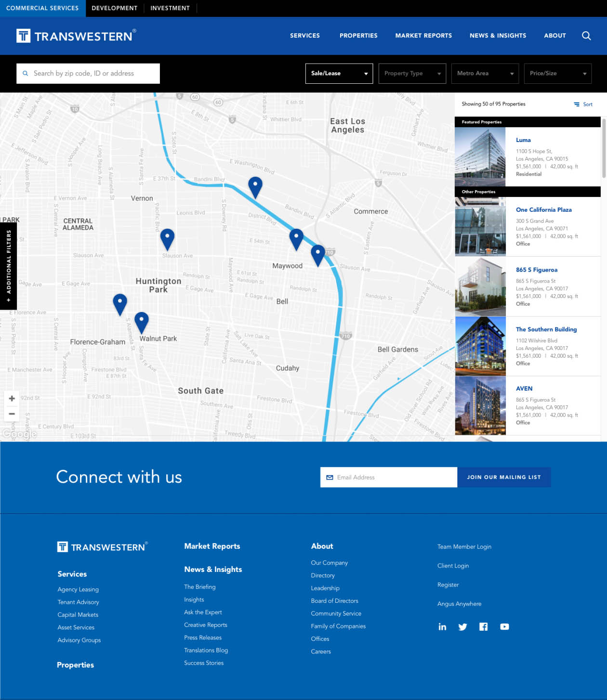Screen dimensions: 607x700
Task: Open the footer Properties heading
Action: click(x=75, y=665)
